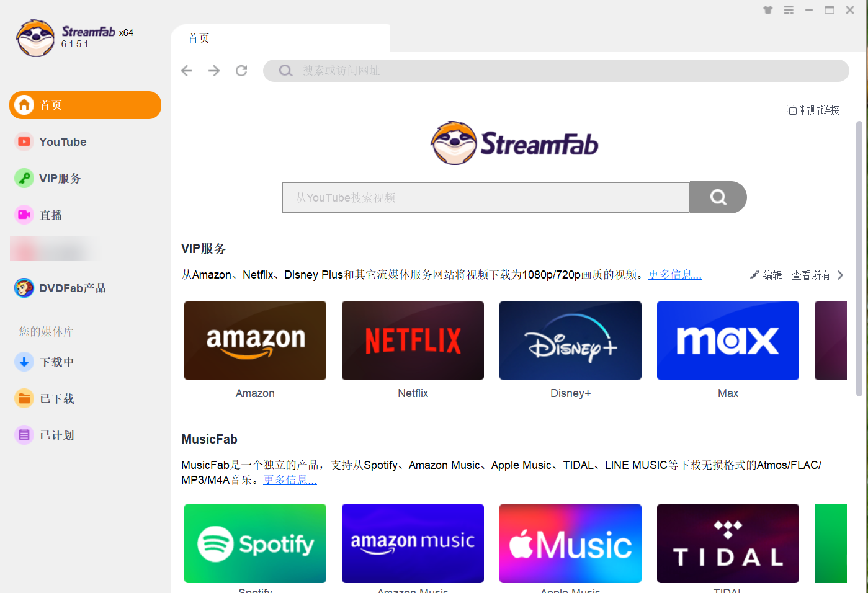Open the 首页 home sidebar item
The height and width of the screenshot is (593, 868).
click(85, 105)
